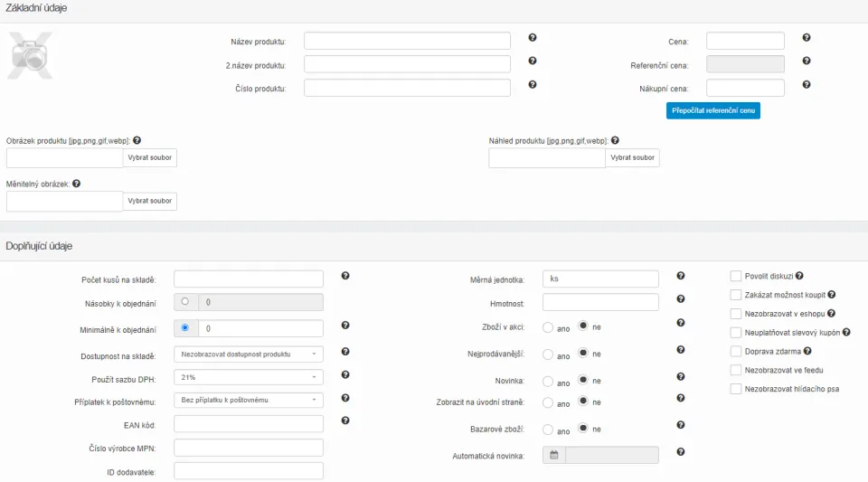This screenshot has height=482, width=868.
Task: Click help icon beside Nezobrazovat v eshopu
Action: click(x=831, y=313)
